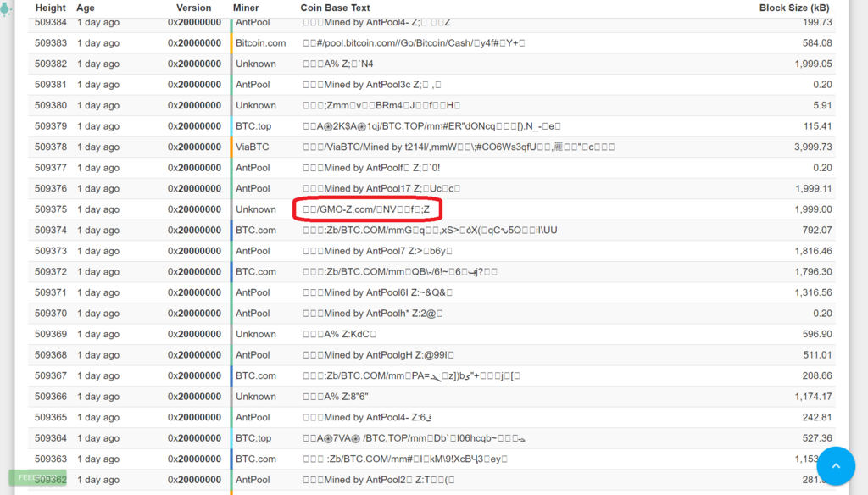Screen dimensions: 868x495
Task: Click Mined by AntPool17 coinbase text
Action: click(381, 188)
